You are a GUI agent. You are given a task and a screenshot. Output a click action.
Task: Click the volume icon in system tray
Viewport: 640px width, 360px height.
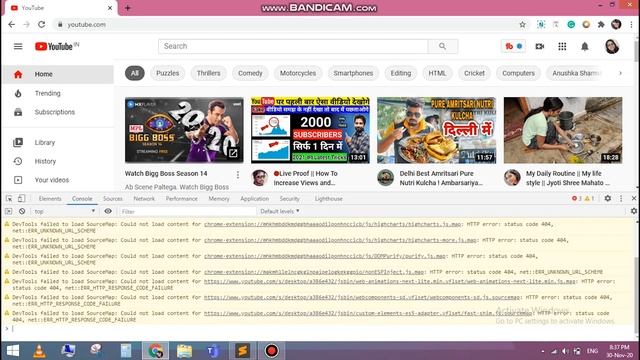coord(565,351)
